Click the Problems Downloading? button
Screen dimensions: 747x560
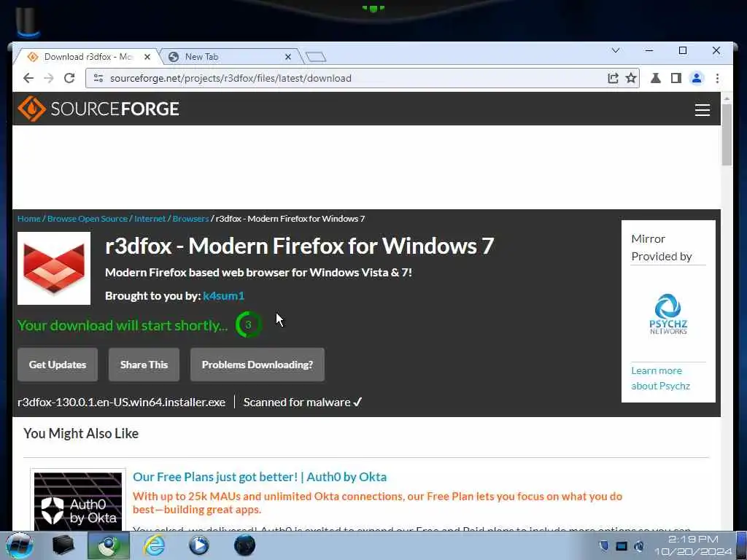click(258, 365)
